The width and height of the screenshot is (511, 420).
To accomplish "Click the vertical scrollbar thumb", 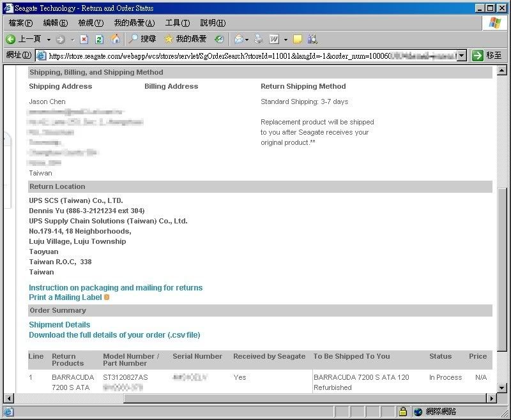I will (502, 269).
